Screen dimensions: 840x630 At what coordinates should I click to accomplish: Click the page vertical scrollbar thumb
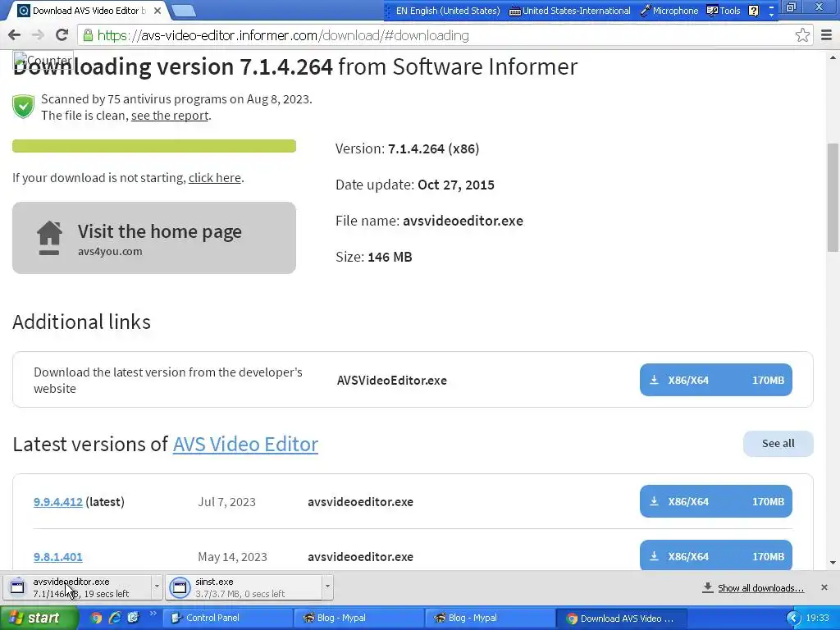pyautogui.click(x=833, y=197)
